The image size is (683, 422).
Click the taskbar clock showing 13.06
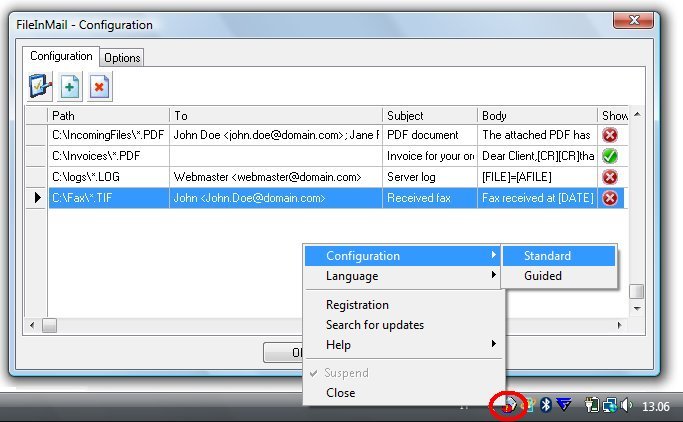point(656,406)
